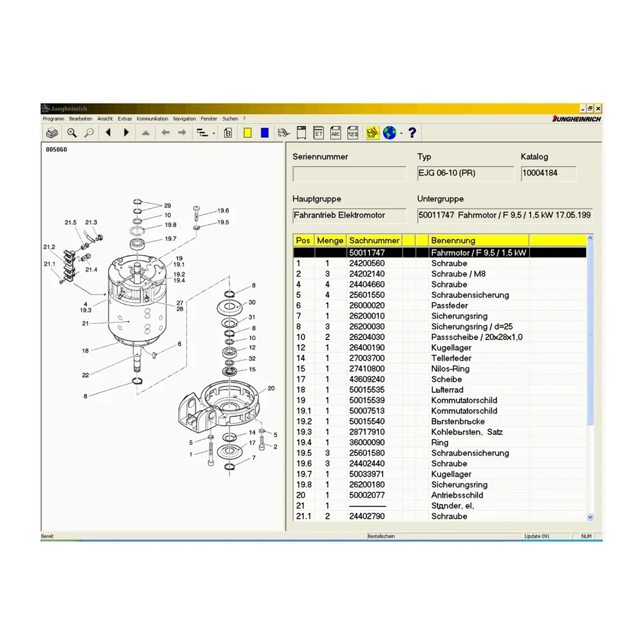Click the globe language icon
Image resolution: width=644 pixels, height=644 pixels.
[x=388, y=133]
